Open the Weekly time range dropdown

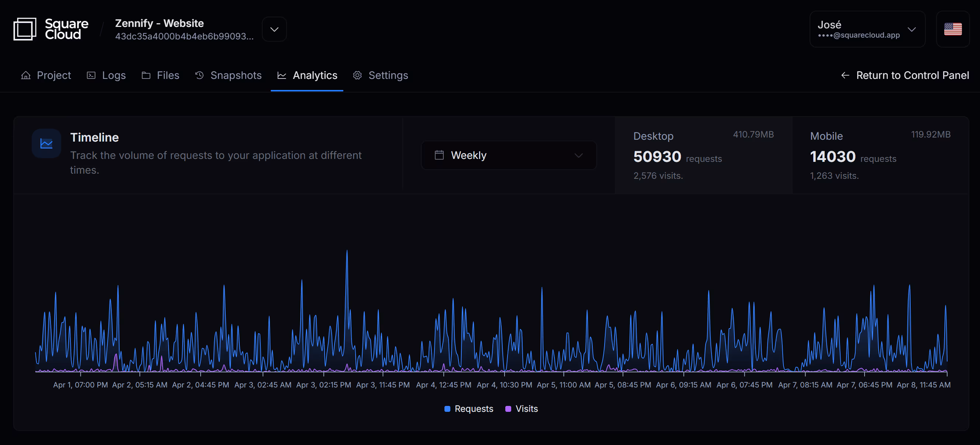(509, 155)
